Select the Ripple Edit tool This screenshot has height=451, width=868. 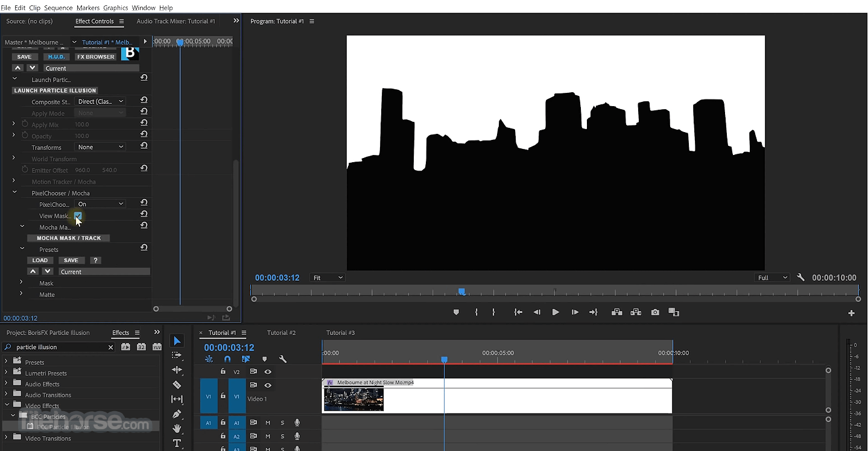[177, 370]
